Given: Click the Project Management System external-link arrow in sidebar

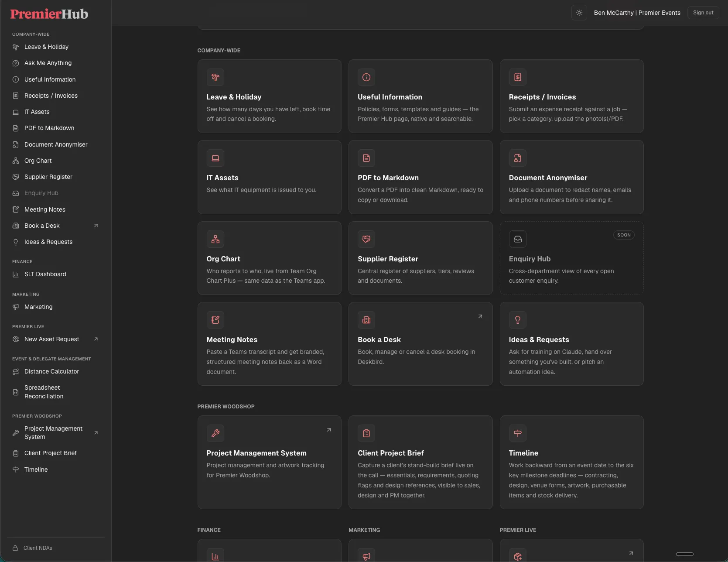Looking at the screenshot, I should pyautogui.click(x=96, y=433).
